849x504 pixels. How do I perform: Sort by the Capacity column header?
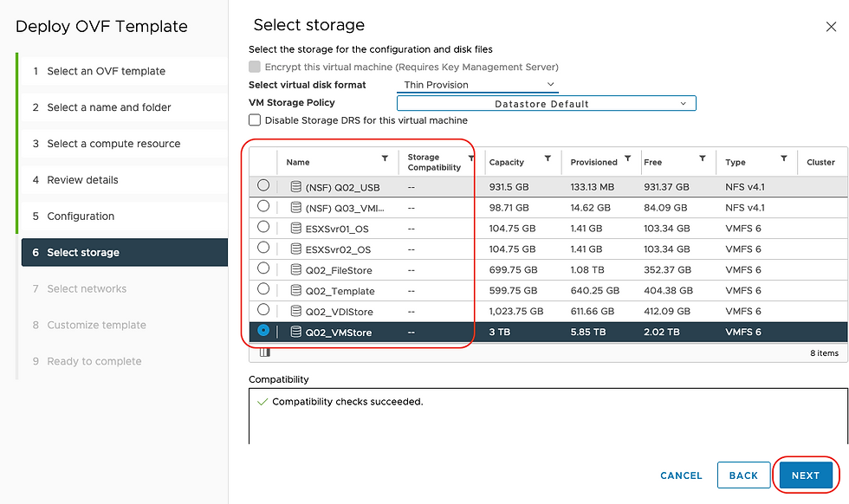tap(506, 162)
